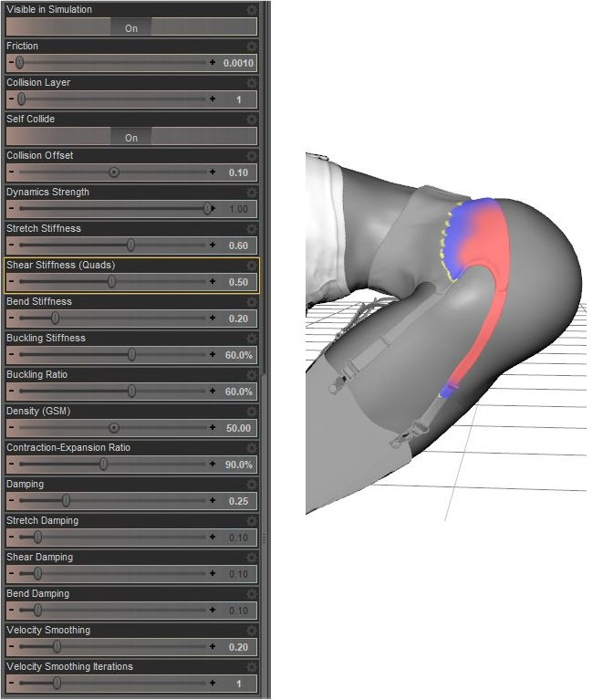Screen dimensions: 603x700
Task: Open the Bend Damping gear settings
Action: (x=252, y=594)
